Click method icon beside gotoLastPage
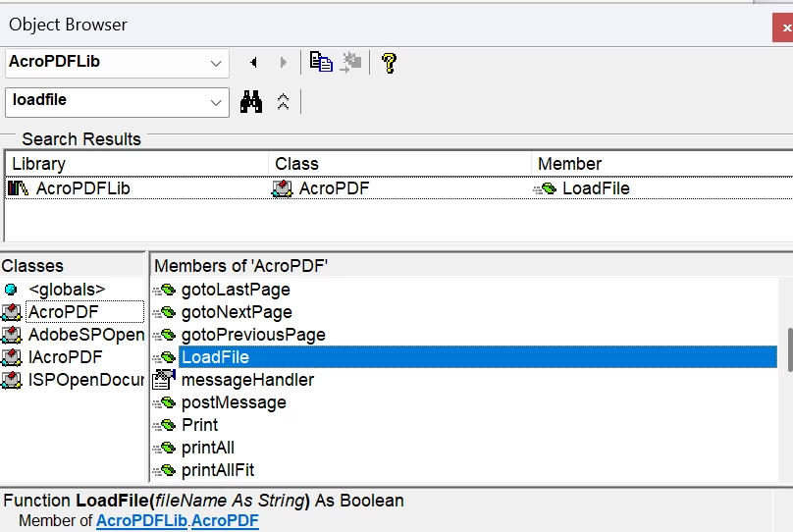793x532 pixels. click(x=164, y=291)
